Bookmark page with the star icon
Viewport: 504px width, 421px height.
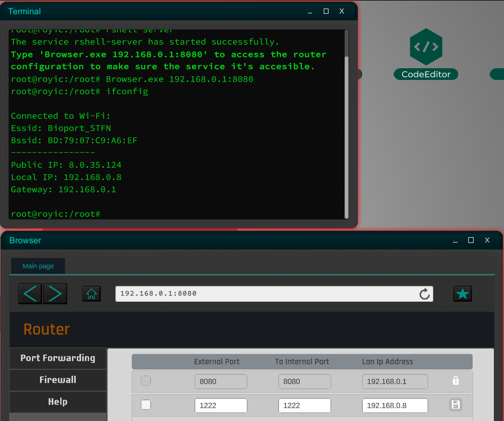462,294
